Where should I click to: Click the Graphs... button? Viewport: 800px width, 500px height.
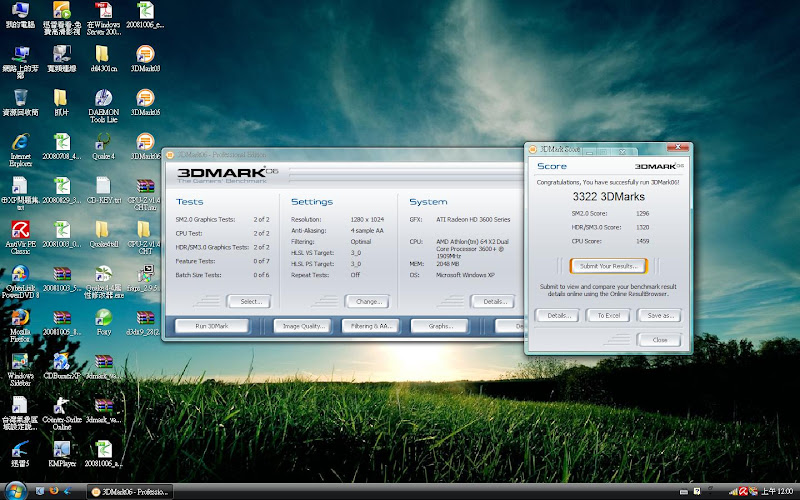click(440, 326)
